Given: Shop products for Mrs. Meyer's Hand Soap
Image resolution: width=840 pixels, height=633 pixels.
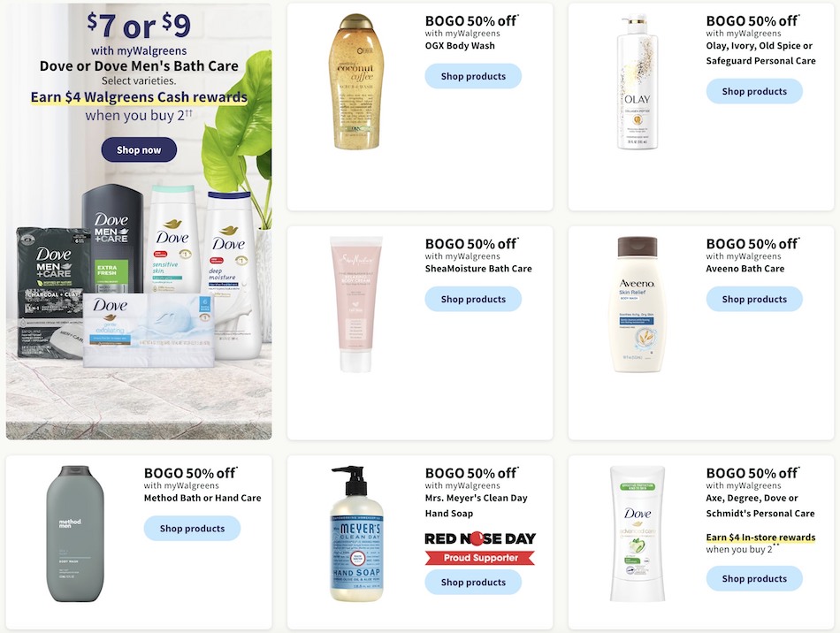Looking at the screenshot, I should tap(473, 582).
